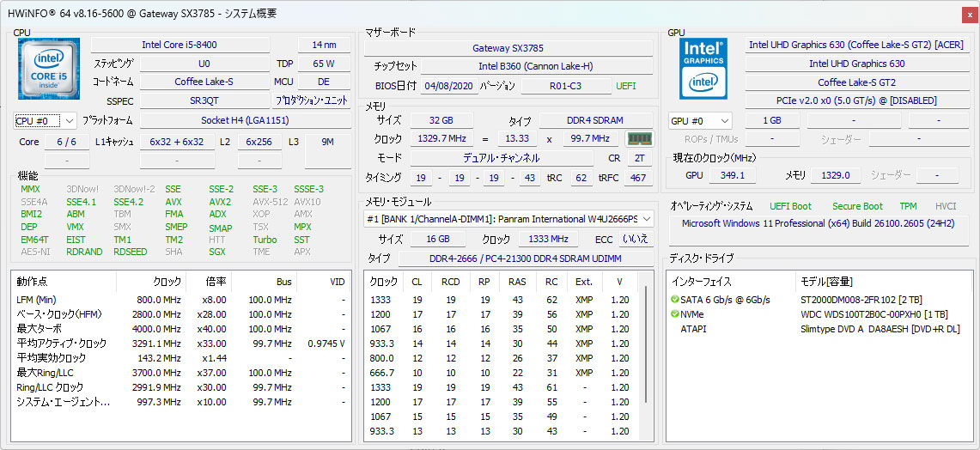The width and height of the screenshot is (980, 450).
Task: Click the Socket H4 (LGA1151) platform field
Action: pos(245,120)
